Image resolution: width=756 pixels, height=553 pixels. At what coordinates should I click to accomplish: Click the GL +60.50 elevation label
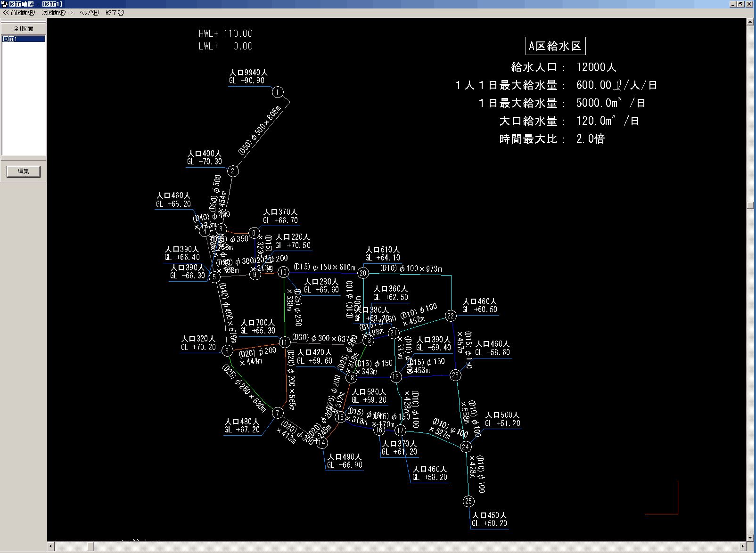pyautogui.click(x=480, y=309)
